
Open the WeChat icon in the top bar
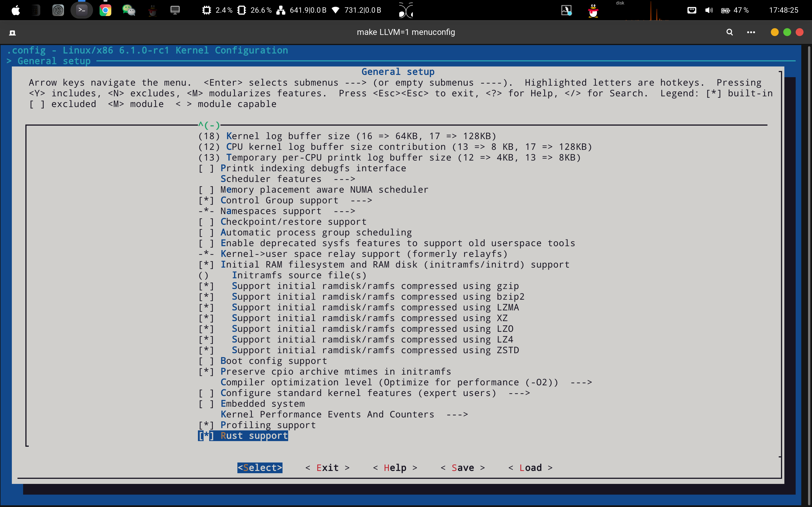tap(129, 10)
